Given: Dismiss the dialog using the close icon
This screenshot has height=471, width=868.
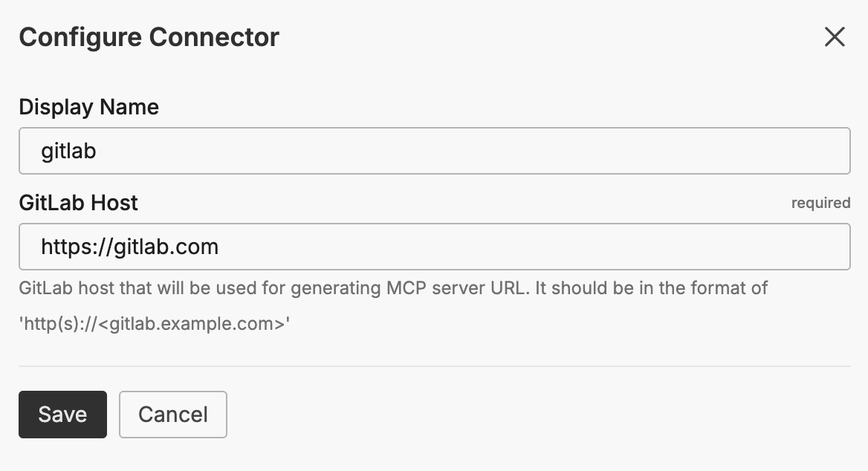Looking at the screenshot, I should (834, 36).
